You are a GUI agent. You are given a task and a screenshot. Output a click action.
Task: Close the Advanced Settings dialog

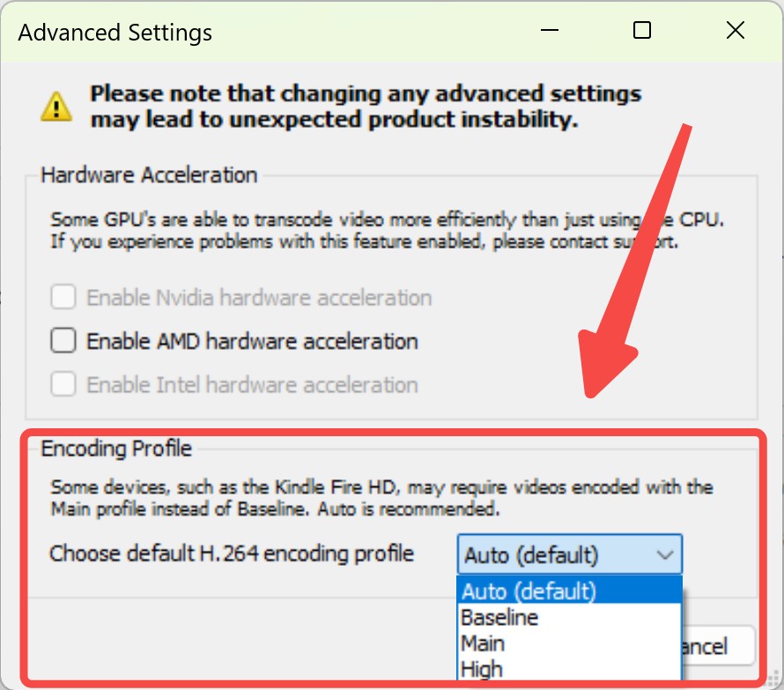coord(735,31)
